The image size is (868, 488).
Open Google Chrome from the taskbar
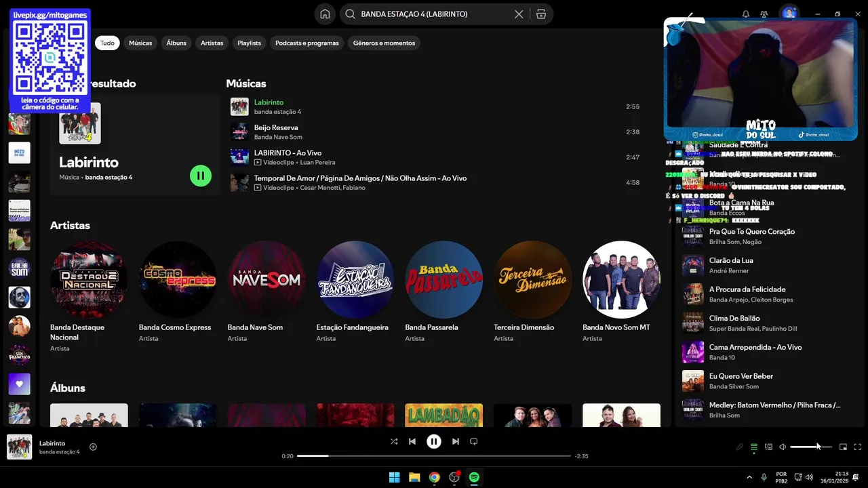coord(434,477)
